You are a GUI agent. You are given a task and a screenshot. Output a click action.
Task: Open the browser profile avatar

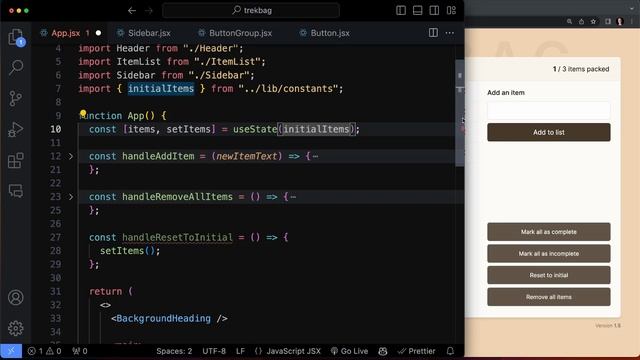point(620,22)
